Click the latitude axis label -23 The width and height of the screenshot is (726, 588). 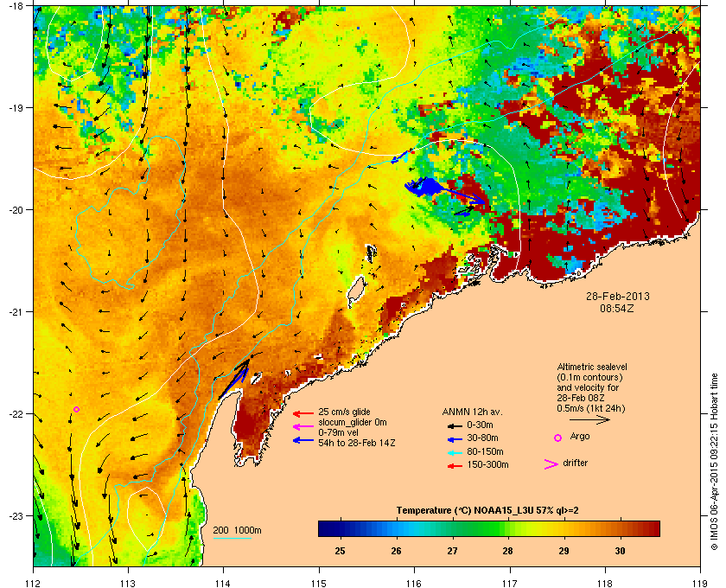click(x=16, y=515)
